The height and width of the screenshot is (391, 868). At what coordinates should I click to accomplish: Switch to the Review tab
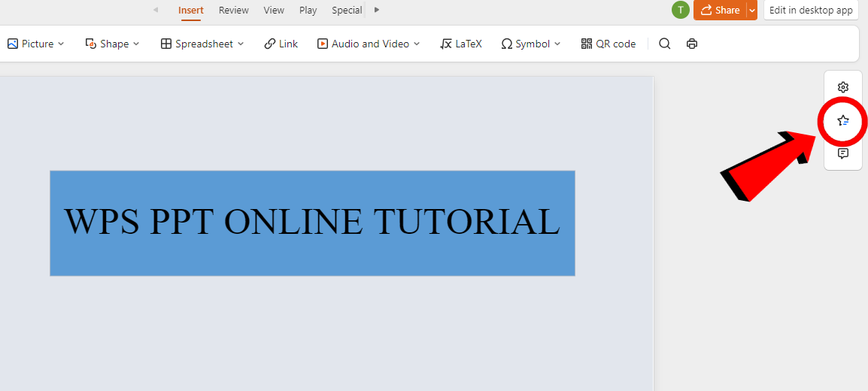pyautogui.click(x=234, y=10)
